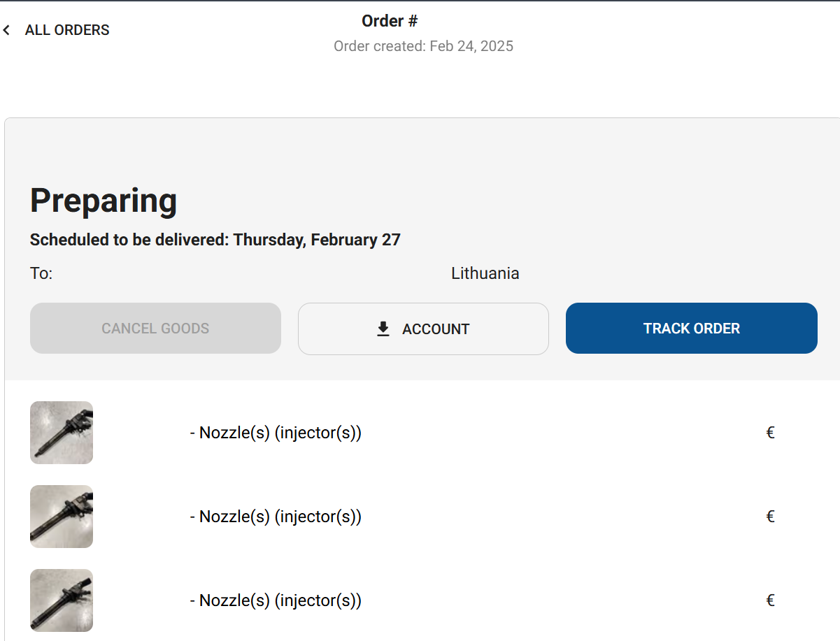
Task: Click the To: label
Action: click(x=41, y=273)
